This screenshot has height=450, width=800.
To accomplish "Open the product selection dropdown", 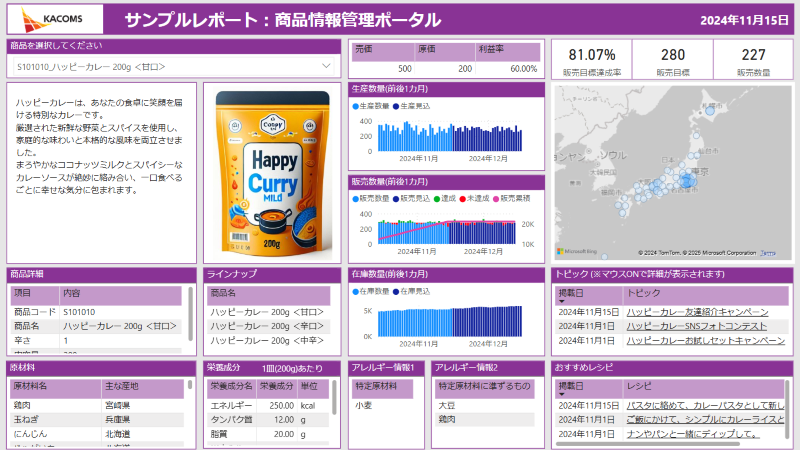I will point(173,66).
